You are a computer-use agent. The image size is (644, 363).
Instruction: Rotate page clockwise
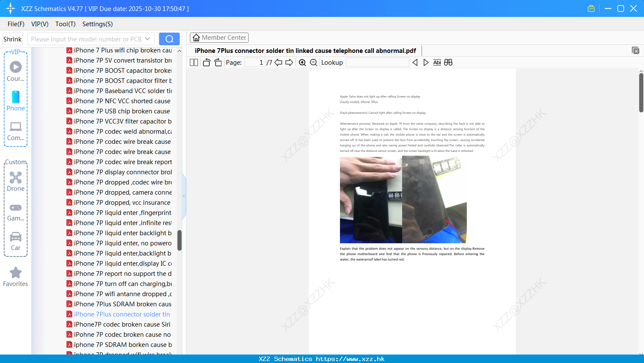pos(218,63)
